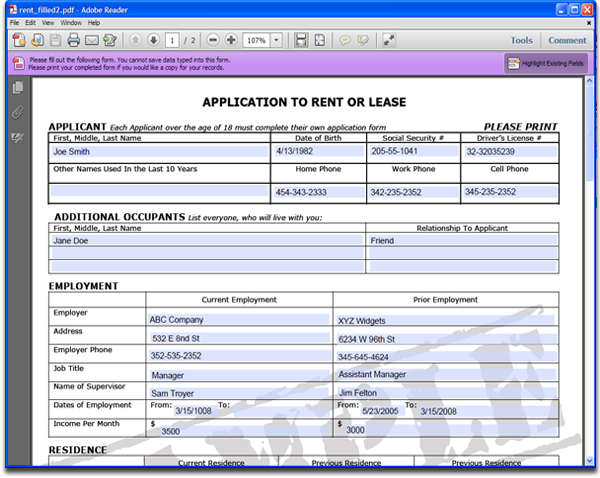
Task: Close the document with menu bar X
Action: [589, 23]
